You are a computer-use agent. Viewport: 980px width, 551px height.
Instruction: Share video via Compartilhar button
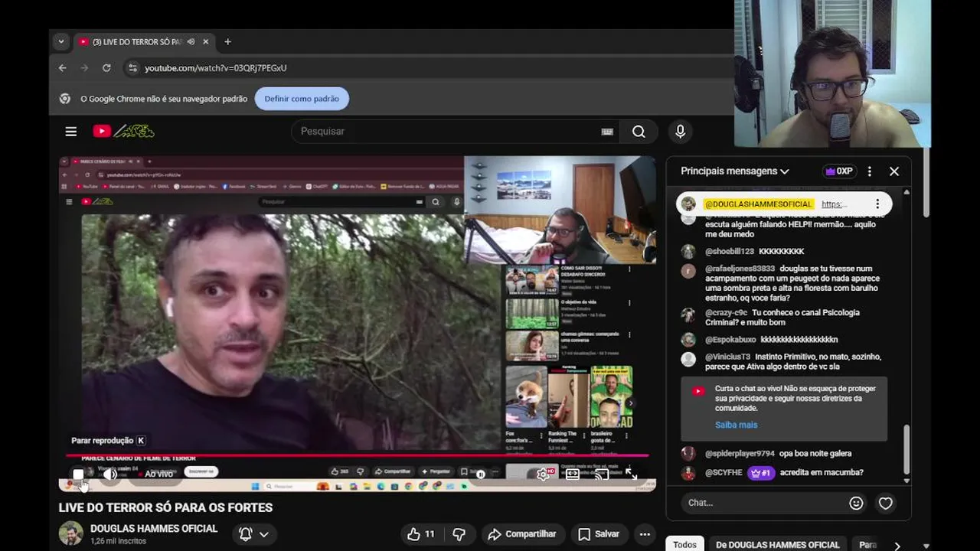522,534
